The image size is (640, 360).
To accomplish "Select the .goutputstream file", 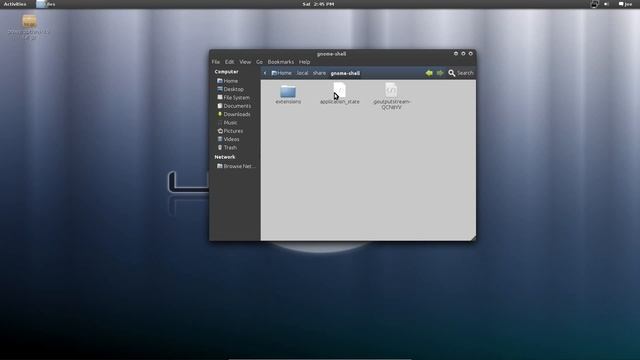I will tap(391, 96).
